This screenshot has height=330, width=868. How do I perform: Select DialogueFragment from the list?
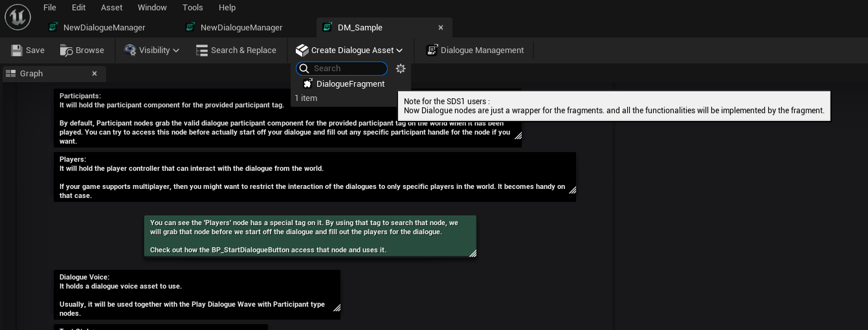click(x=350, y=84)
